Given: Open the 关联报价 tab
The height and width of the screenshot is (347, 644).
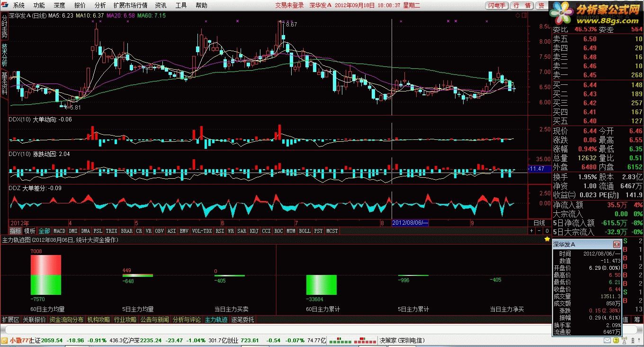Looking at the screenshot, I should pos(35,320).
